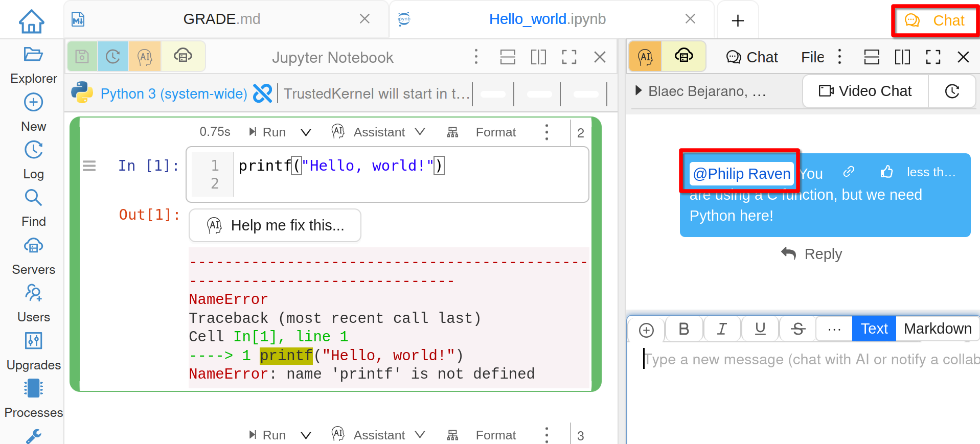Click the kernel disconnected icon
Image resolution: width=980 pixels, height=444 pixels.
click(x=262, y=94)
